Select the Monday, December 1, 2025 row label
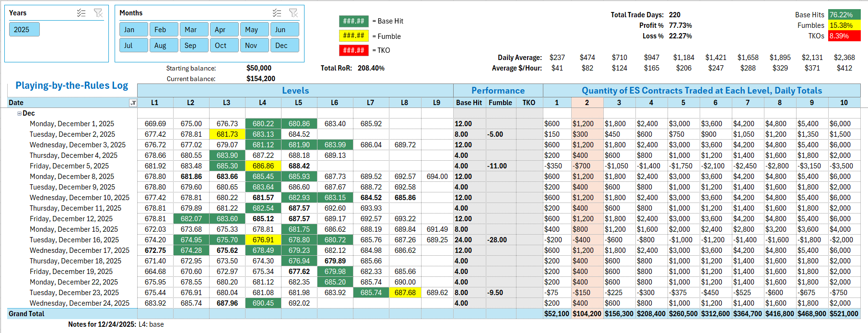868x333 pixels. (x=72, y=124)
